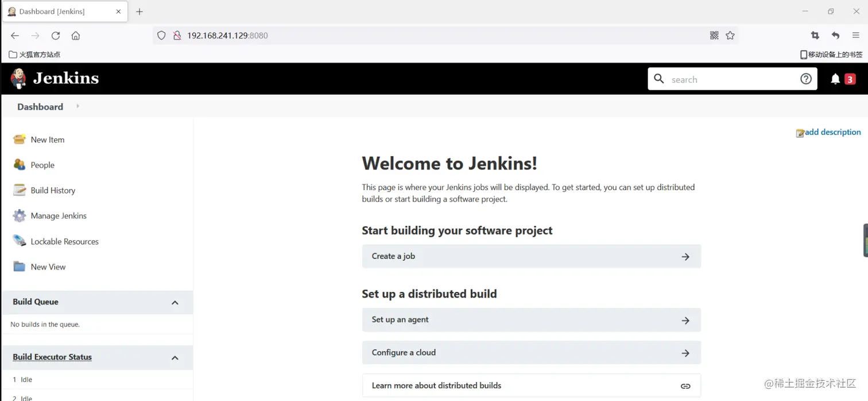The height and width of the screenshot is (401, 868).
Task: Collapse the Build Queue panel
Action: pyautogui.click(x=175, y=303)
